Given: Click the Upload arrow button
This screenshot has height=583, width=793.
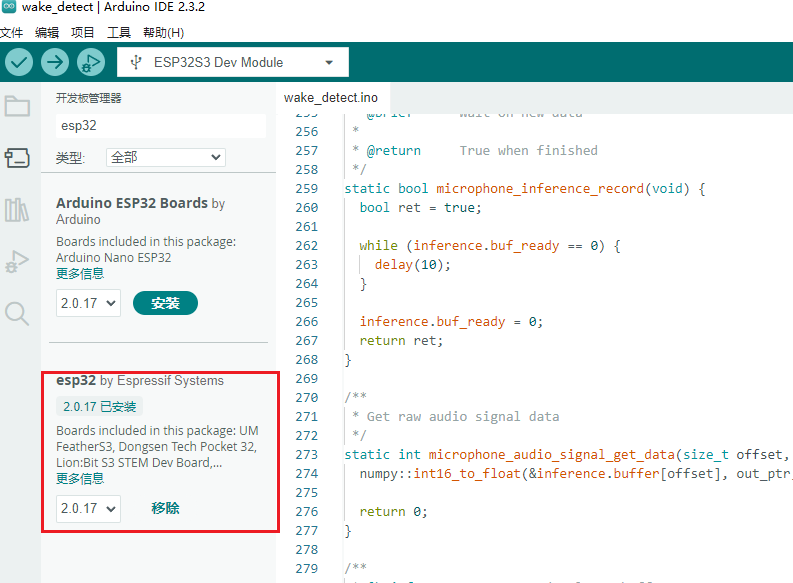Looking at the screenshot, I should 55,62.
